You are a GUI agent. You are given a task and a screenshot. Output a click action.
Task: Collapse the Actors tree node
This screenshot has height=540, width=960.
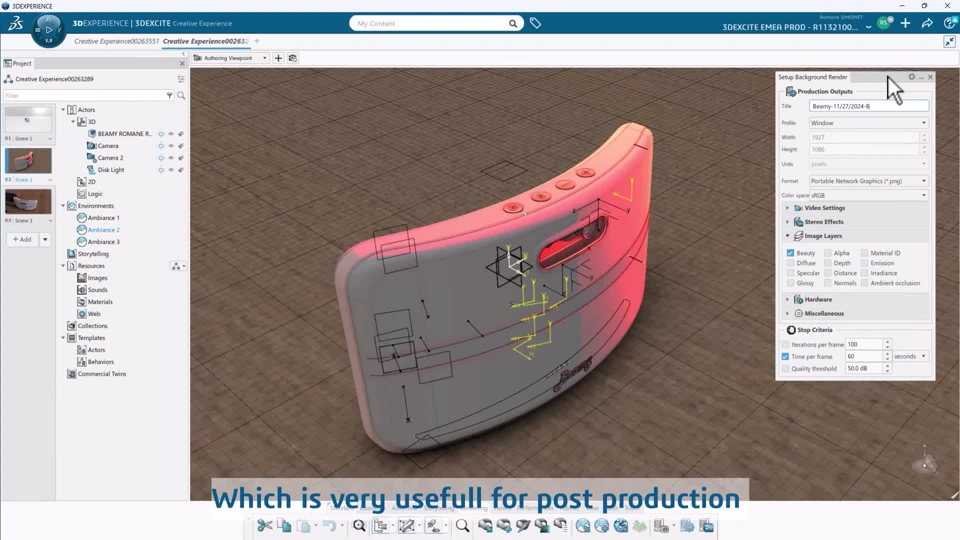pyautogui.click(x=63, y=110)
